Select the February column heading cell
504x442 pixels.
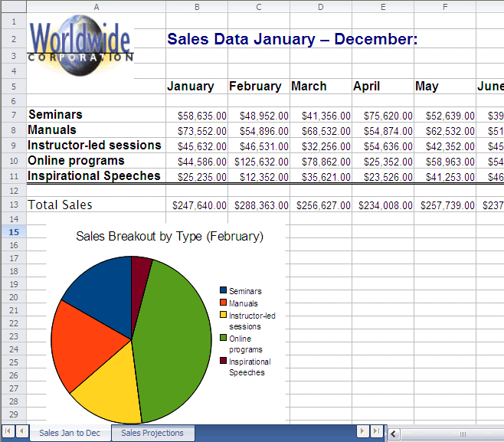pyautogui.click(x=259, y=86)
